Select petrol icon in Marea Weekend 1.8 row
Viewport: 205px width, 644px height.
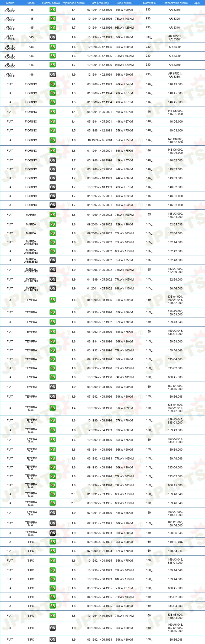[53, 251]
